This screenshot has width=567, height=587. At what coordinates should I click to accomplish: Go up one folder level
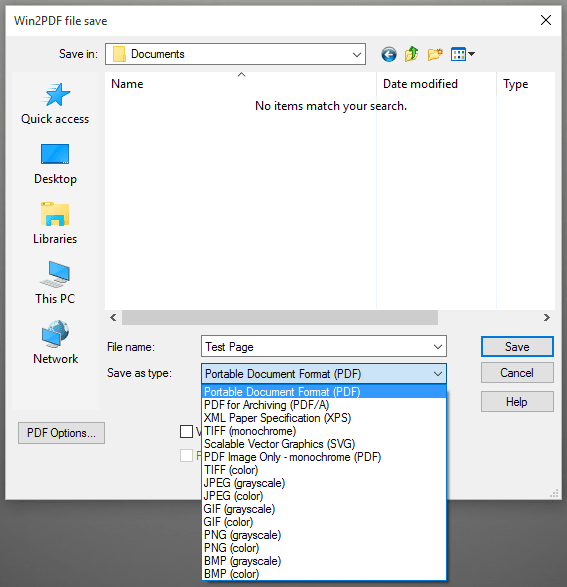point(412,54)
